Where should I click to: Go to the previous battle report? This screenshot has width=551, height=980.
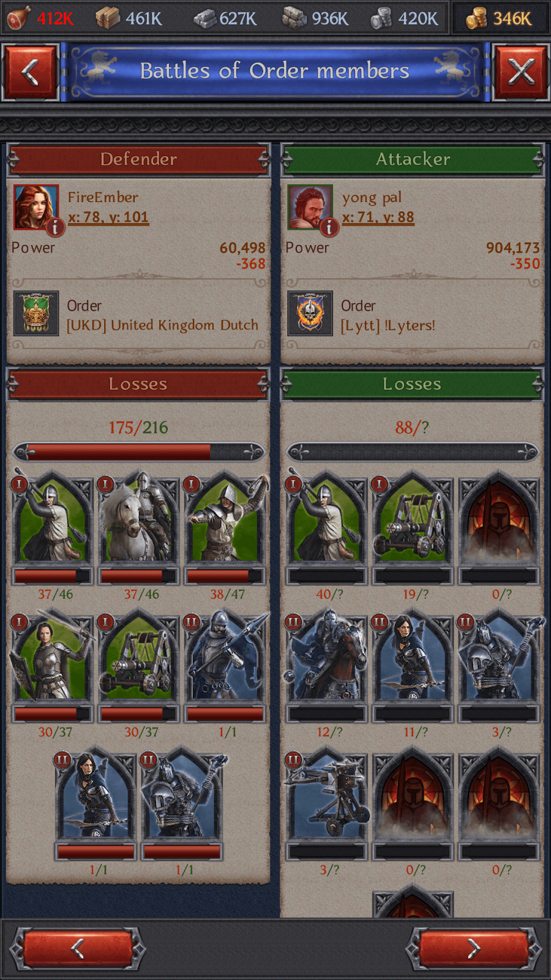click(x=78, y=949)
